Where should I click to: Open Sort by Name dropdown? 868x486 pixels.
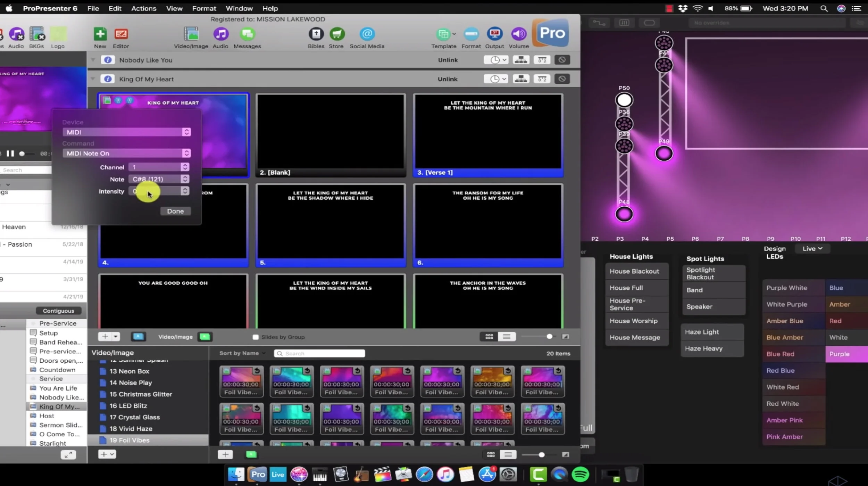pyautogui.click(x=242, y=353)
